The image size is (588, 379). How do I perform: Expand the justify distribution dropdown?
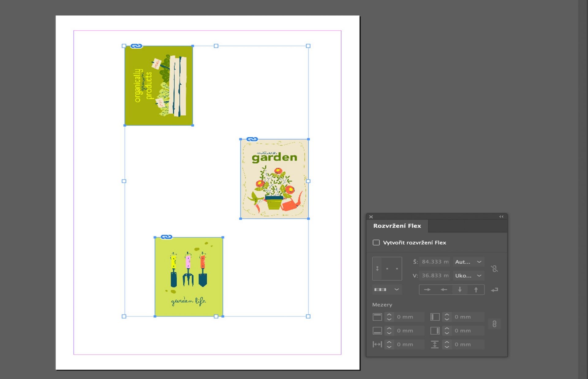coord(387,290)
